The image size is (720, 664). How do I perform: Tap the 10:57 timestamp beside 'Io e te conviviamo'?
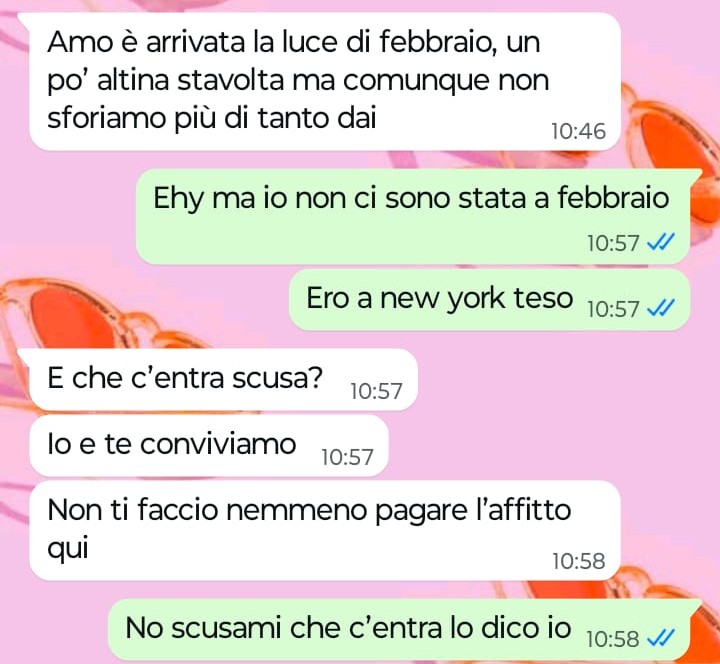tap(347, 457)
